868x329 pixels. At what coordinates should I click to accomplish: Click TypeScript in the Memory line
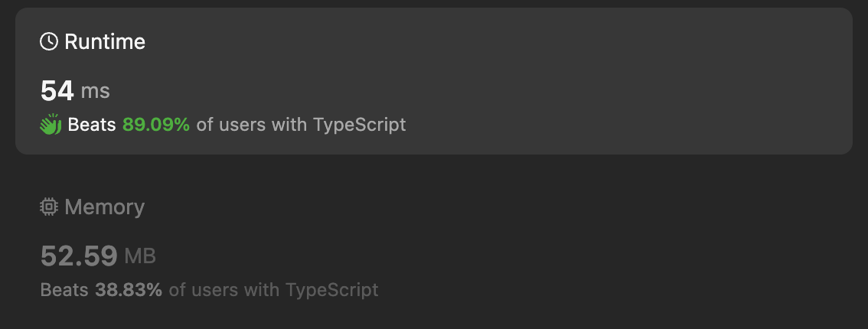(x=331, y=290)
